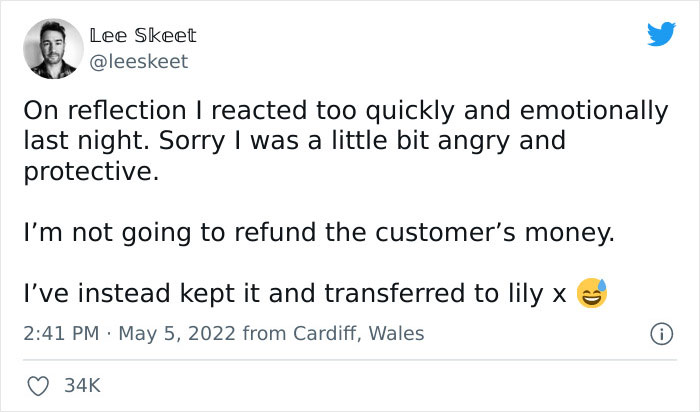Click the line 'I'm not going to refund'
Screen dimensions: 700x412
tap(319, 233)
